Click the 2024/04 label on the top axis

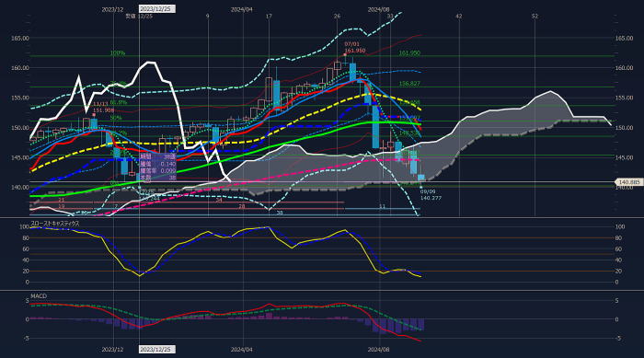241,9
